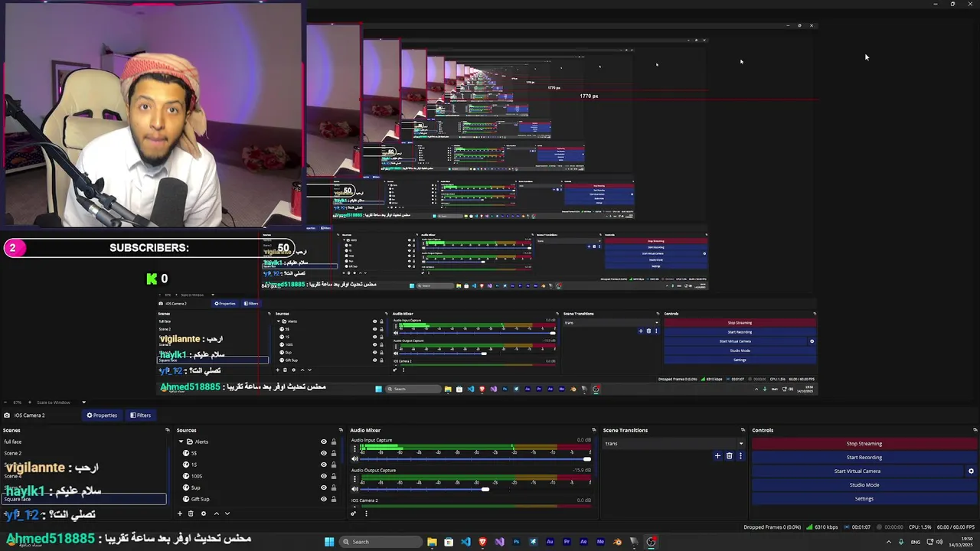Open Properties for iOS Camera 2

(102, 416)
